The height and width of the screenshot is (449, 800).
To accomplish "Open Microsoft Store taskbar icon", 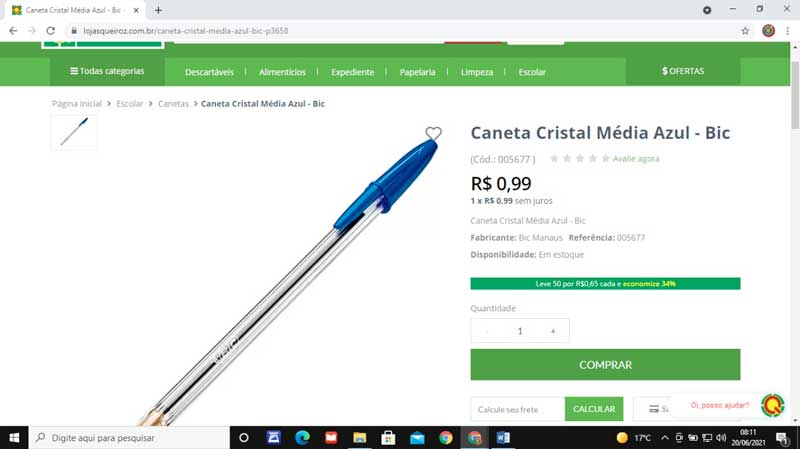I will [x=388, y=438].
